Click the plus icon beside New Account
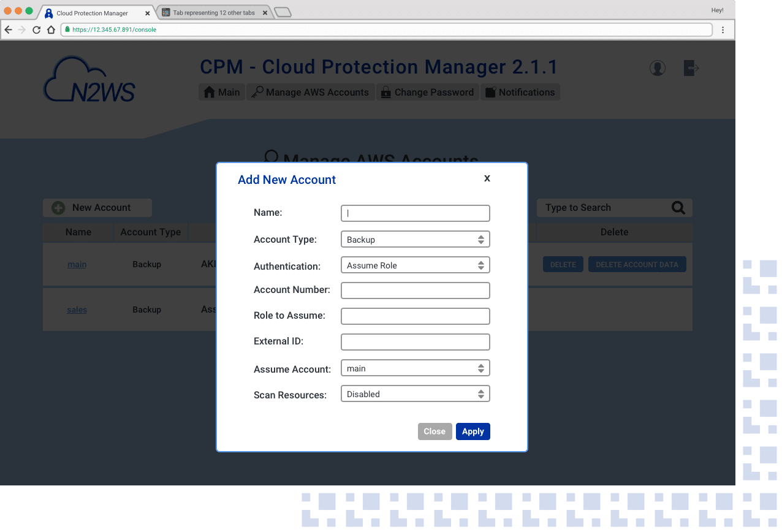Viewport: 782px width, 532px height. click(58, 208)
